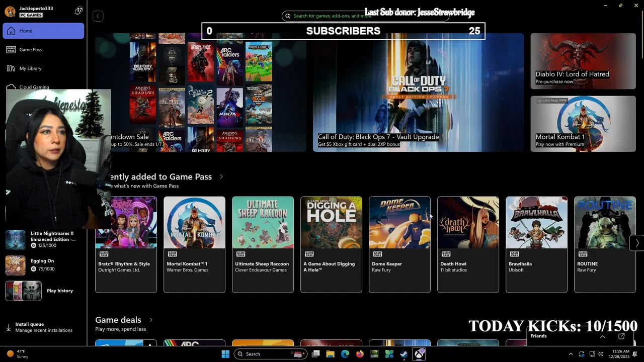Pop out the Friends panel
644x362 pixels.
621,336
